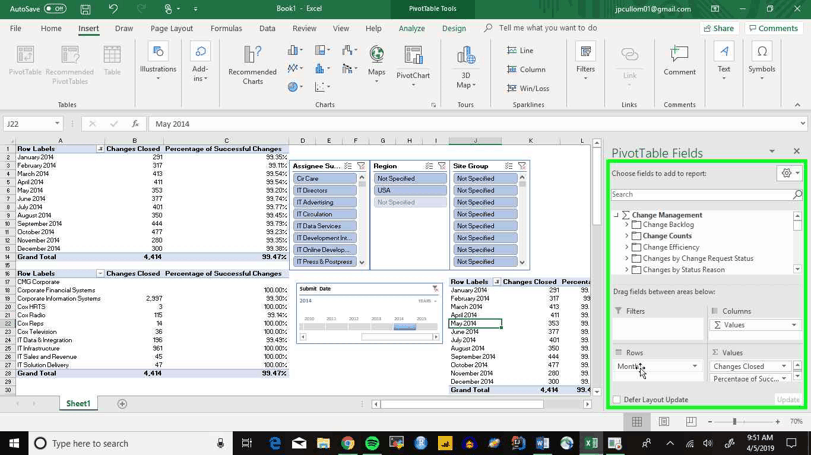
Task: Collapse the ribbon with the chevron
Action: tap(797, 105)
